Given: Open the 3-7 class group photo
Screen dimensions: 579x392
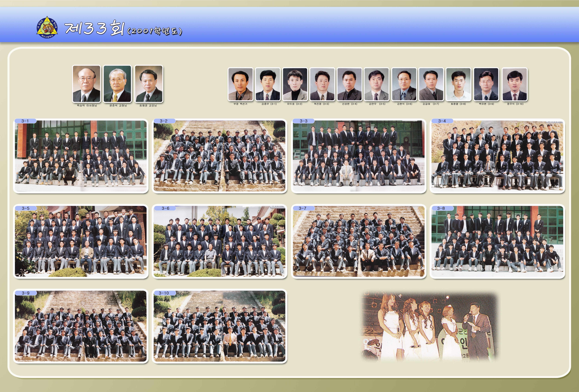Looking at the screenshot, I should click(359, 242).
